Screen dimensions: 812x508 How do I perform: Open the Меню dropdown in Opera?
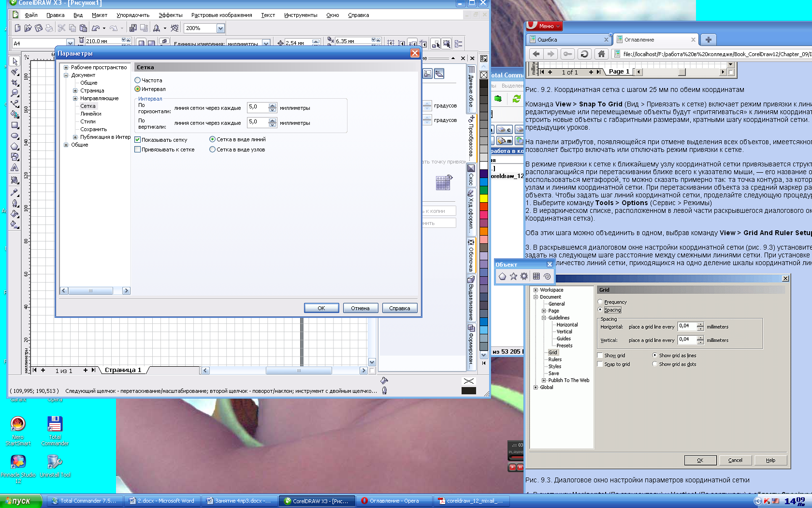pos(544,26)
